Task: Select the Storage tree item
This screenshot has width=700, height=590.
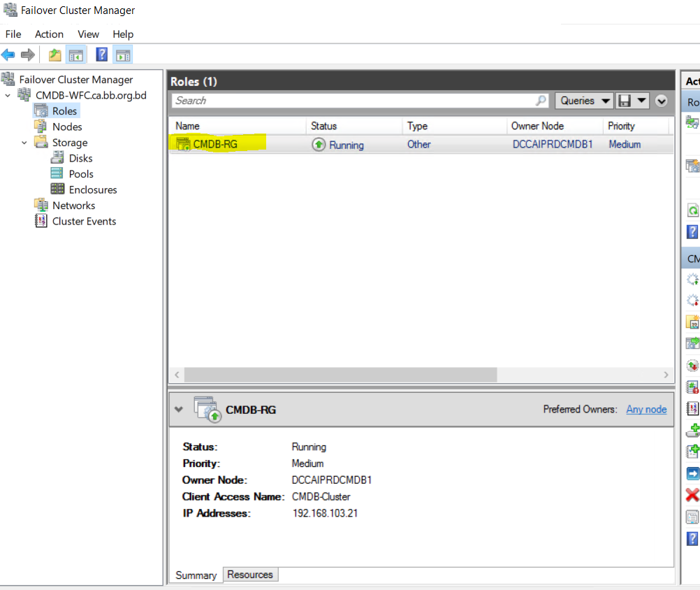Action: 70,143
